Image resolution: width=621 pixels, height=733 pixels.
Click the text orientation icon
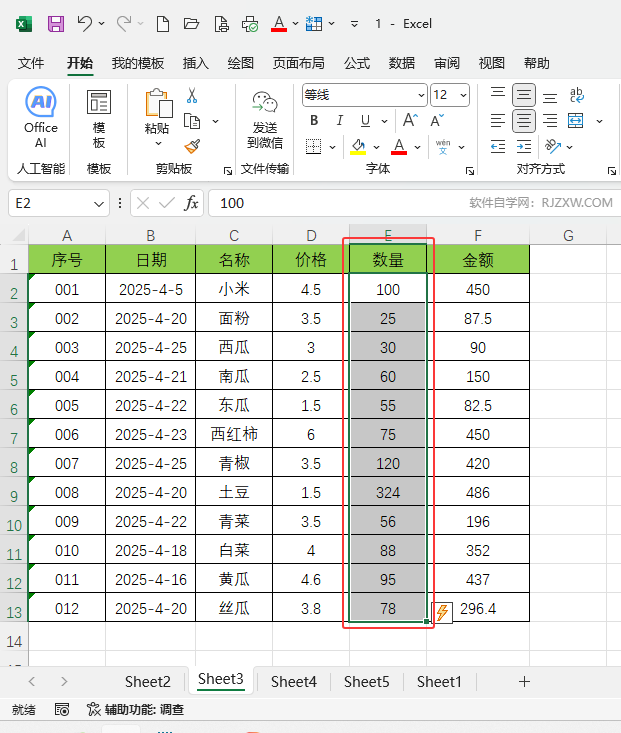point(553,146)
